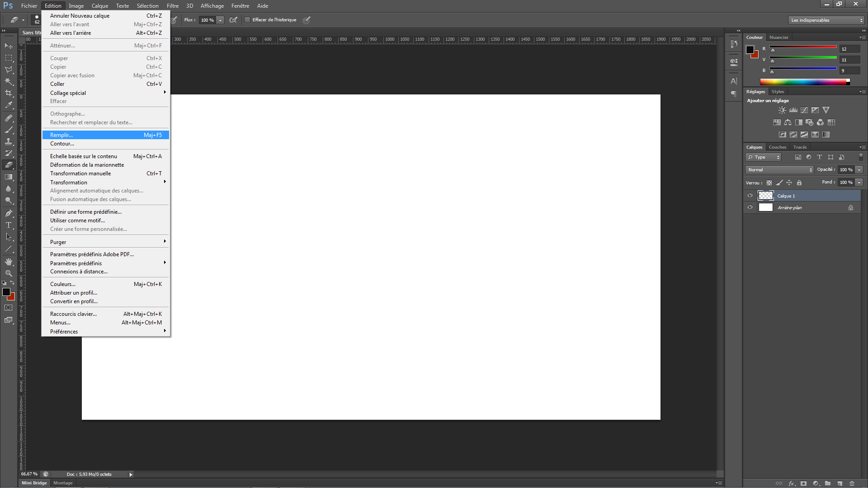Switch to the Couches tab

778,147
